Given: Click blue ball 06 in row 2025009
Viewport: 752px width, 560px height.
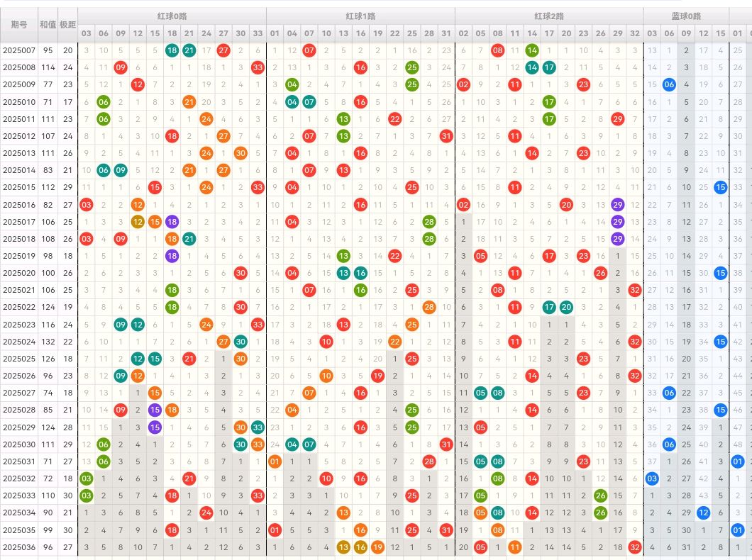Looking at the screenshot, I should pyautogui.click(x=669, y=84).
